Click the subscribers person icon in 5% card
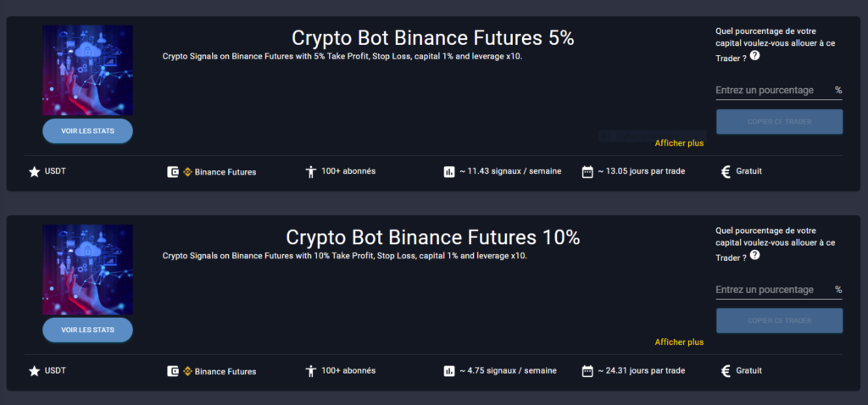 click(310, 172)
